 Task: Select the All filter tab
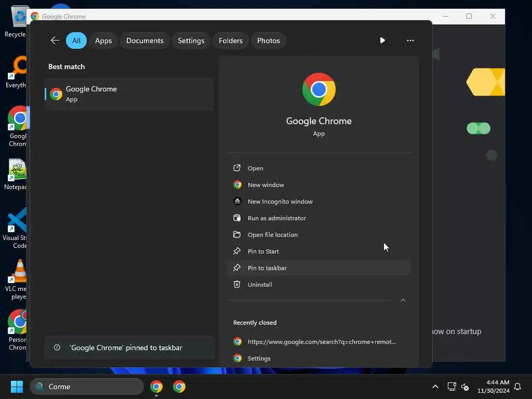pyautogui.click(x=76, y=41)
